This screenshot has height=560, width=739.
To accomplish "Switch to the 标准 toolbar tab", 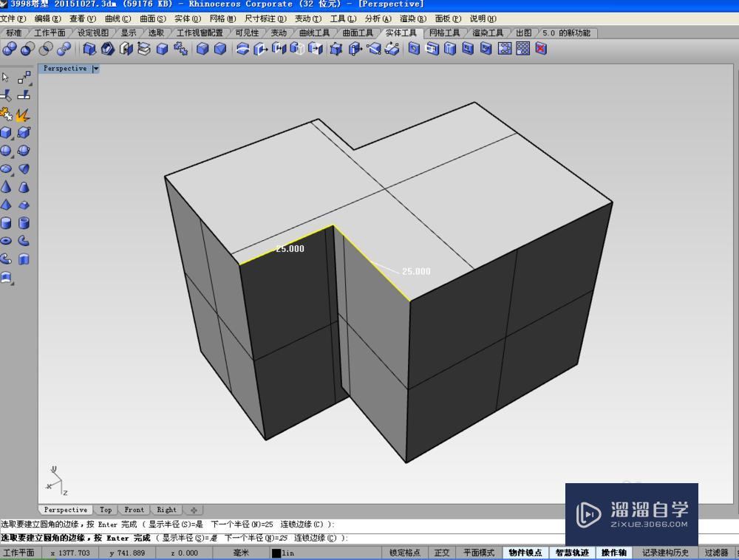I will [x=13, y=33].
